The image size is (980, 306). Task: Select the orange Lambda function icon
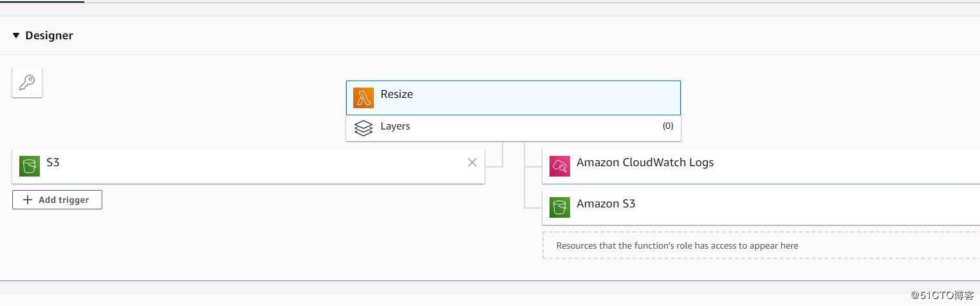coord(364,98)
